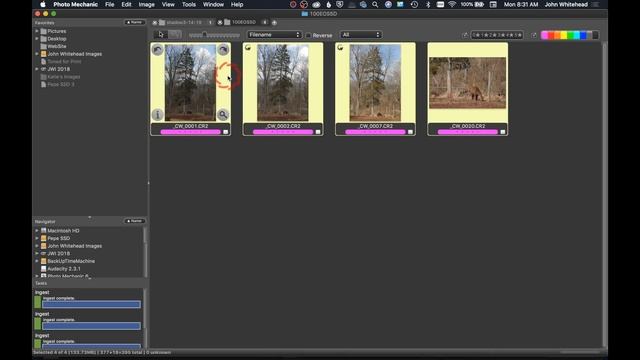Click rotation badge on _CW_0007.CR2 thumbnail

coord(340,48)
